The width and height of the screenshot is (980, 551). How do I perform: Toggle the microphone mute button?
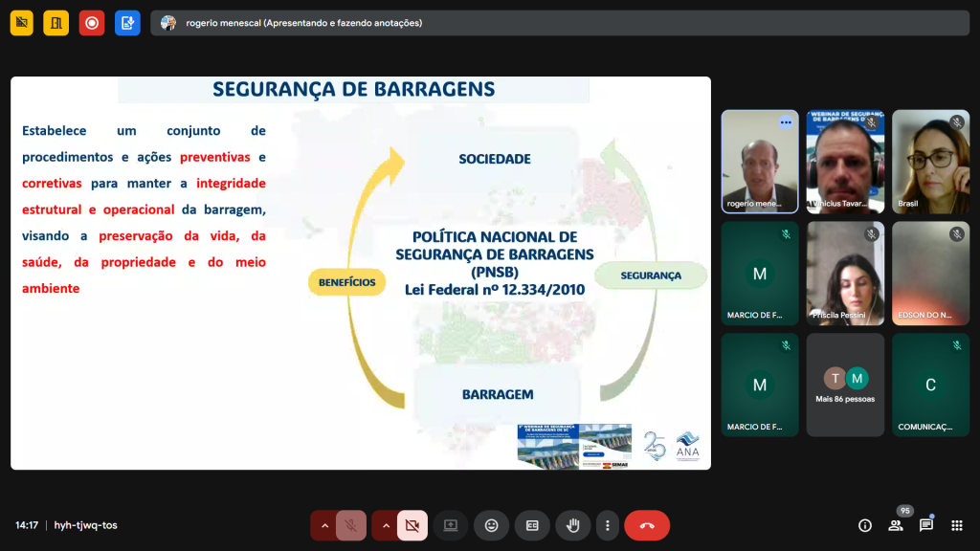pyautogui.click(x=351, y=525)
